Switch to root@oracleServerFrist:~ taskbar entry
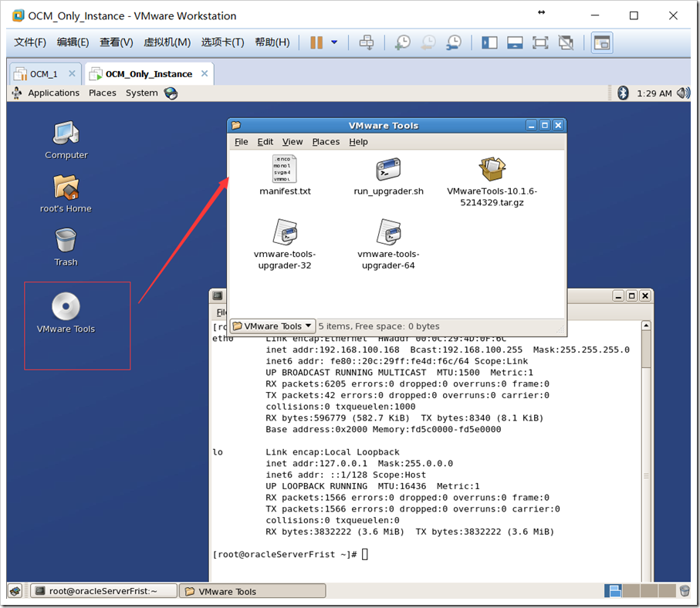Image resolution: width=700 pixels, height=608 pixels. 103,591
